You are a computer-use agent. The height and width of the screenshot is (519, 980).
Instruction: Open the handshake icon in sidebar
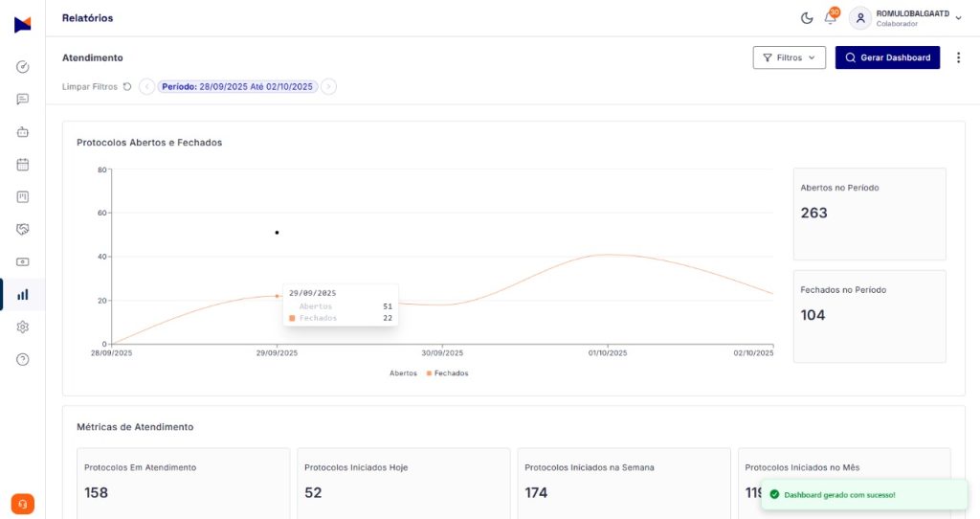23,230
